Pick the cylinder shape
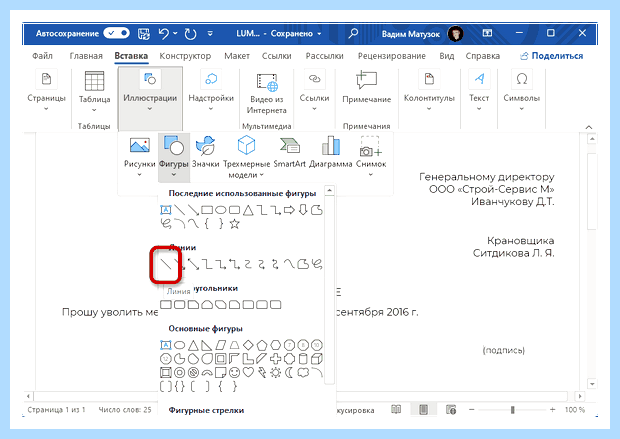Image resolution: width=620 pixels, height=439 pixels. (303, 359)
